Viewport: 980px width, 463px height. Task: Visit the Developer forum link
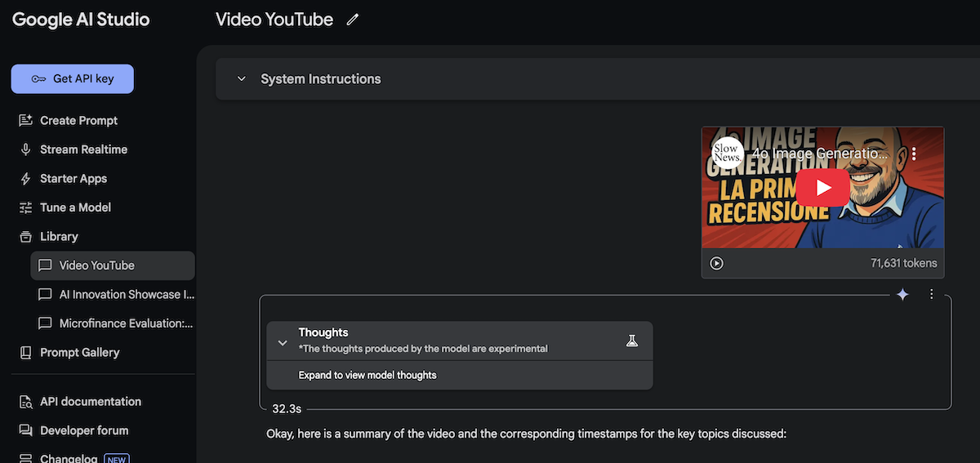(84, 430)
